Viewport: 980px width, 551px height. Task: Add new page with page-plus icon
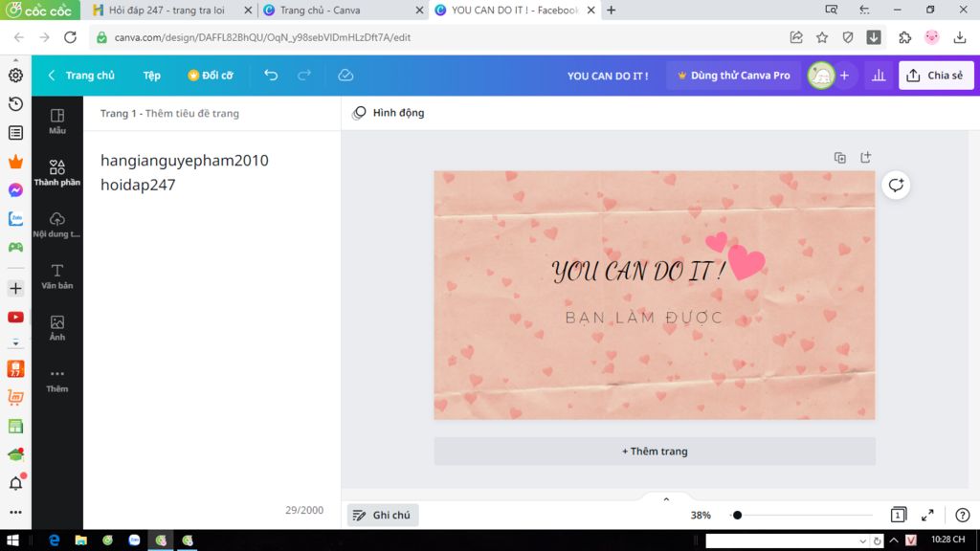point(865,158)
